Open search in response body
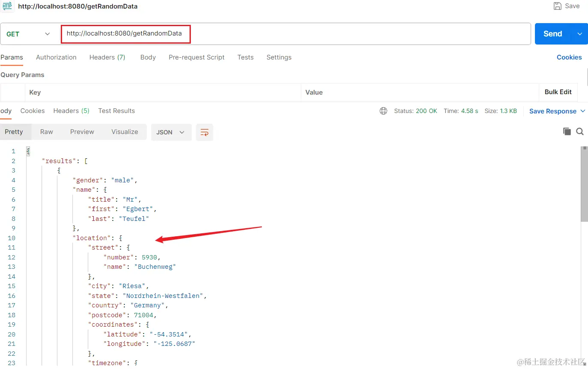The width and height of the screenshot is (588, 369). [580, 132]
